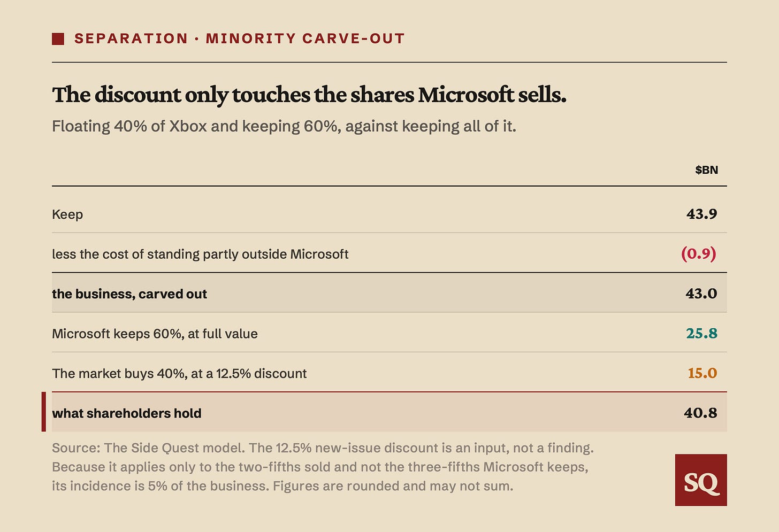The height and width of the screenshot is (532, 779).
Task: Click the red accent bar beside shareholders row
Action: pyautogui.click(x=43, y=412)
